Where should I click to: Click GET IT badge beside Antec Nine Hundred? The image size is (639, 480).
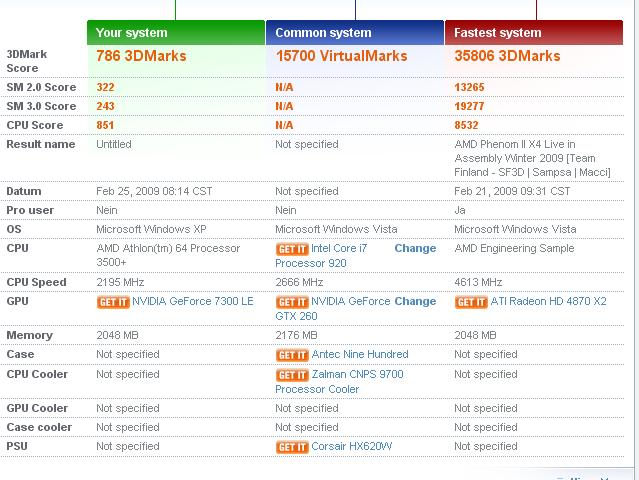[292, 355]
